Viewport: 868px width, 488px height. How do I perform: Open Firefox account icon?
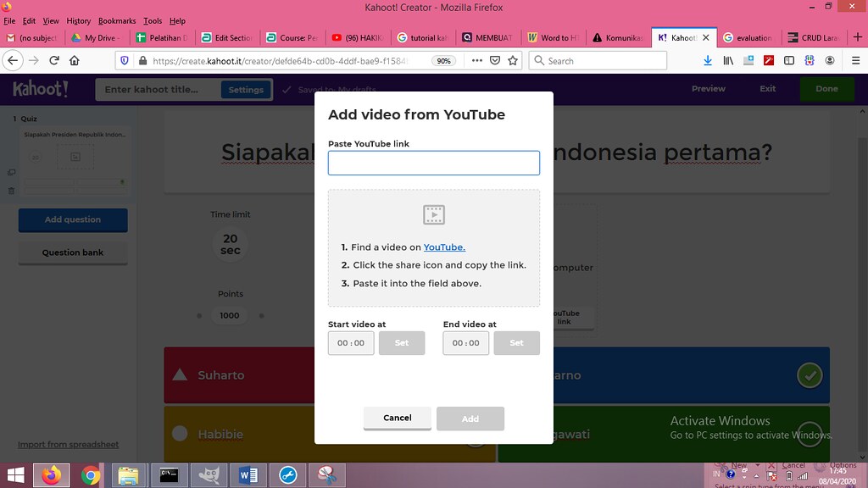830,60
